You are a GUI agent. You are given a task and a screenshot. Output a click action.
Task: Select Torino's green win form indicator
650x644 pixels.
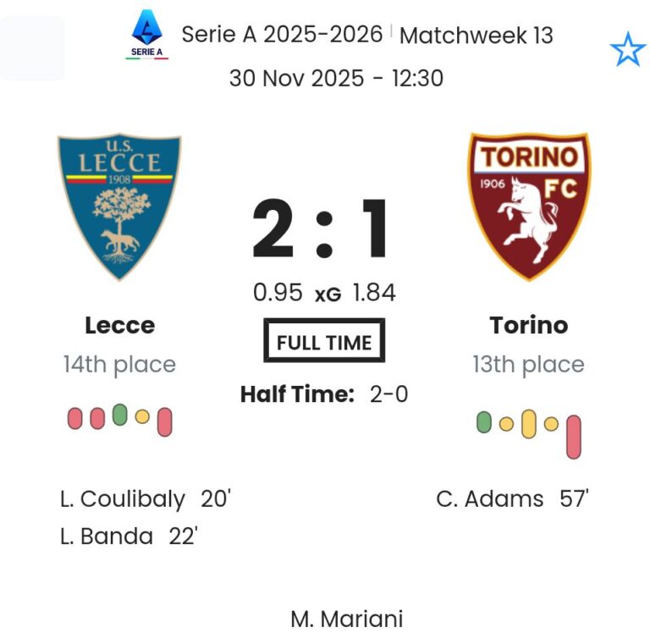pyautogui.click(x=484, y=421)
